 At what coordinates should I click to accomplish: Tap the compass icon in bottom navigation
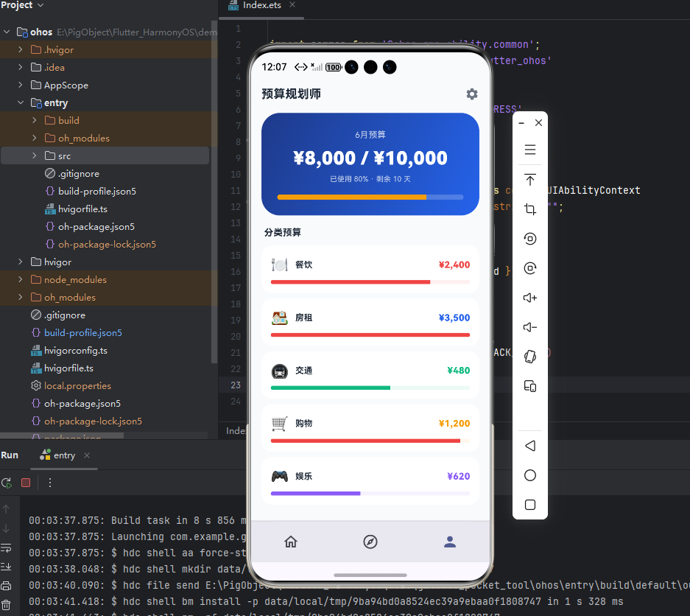(x=370, y=542)
